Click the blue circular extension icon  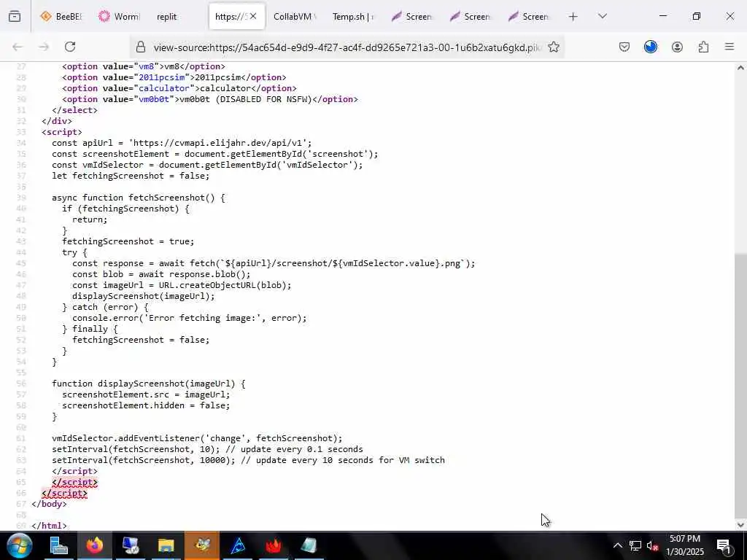pyautogui.click(x=651, y=47)
